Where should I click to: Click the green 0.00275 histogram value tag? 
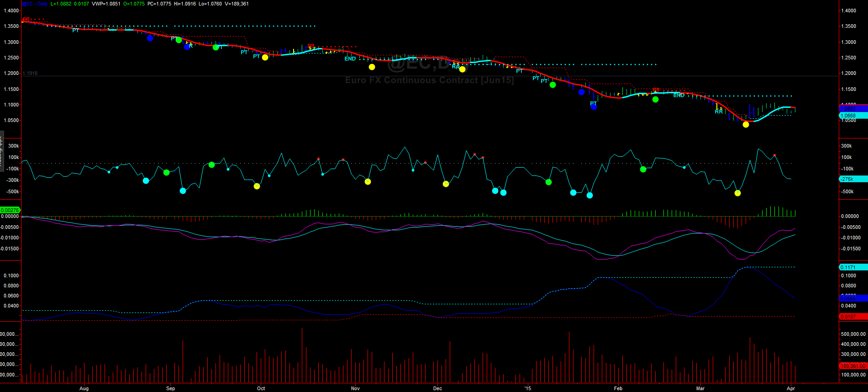(10, 210)
